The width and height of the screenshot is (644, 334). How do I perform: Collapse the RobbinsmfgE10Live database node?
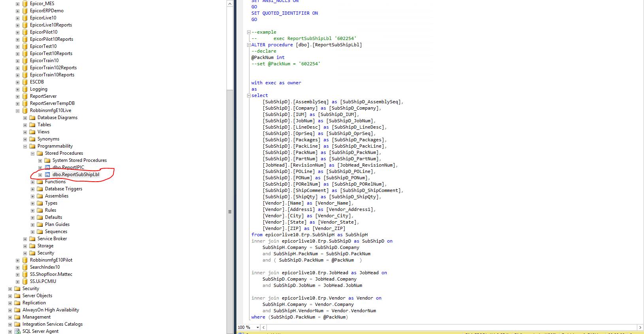[17, 111]
